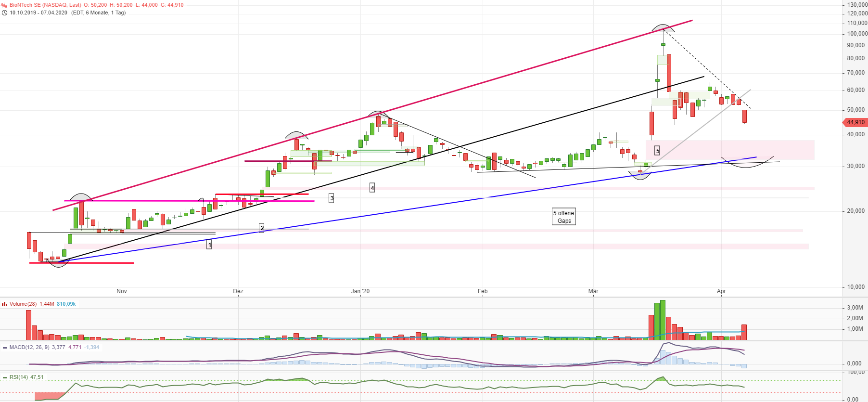Click the candlestick chart icon beside BioNTech SE
The width and height of the screenshot is (868, 402).
pyautogui.click(x=4, y=5)
